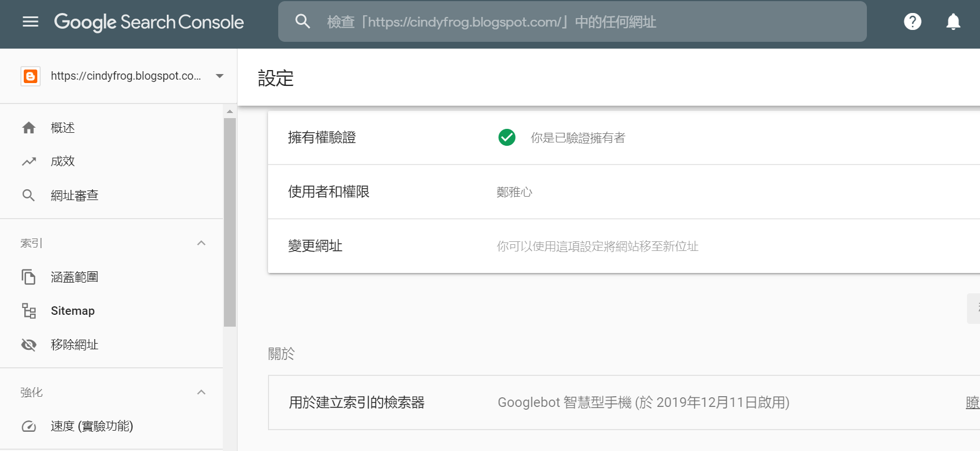Open the 變更網址 settings row
Image resolution: width=980 pixels, height=451 pixels.
(x=624, y=246)
